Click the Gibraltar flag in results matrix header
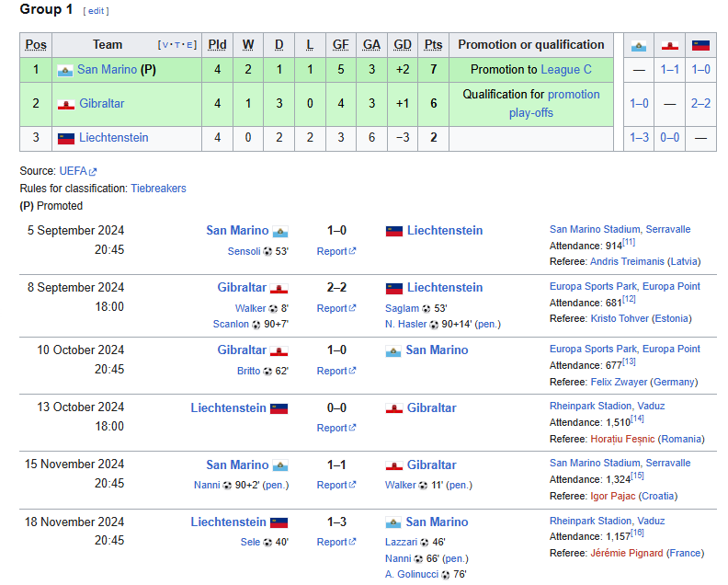The width and height of the screenshot is (728, 585). point(670,46)
